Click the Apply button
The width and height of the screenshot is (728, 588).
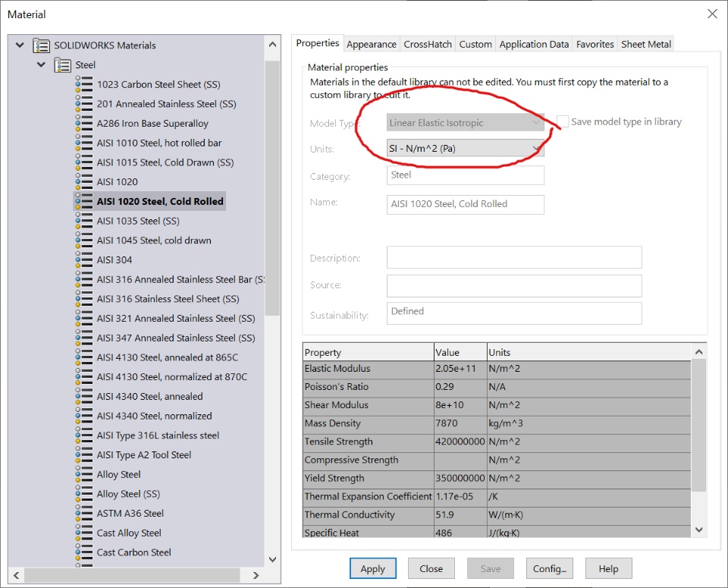[373, 568]
